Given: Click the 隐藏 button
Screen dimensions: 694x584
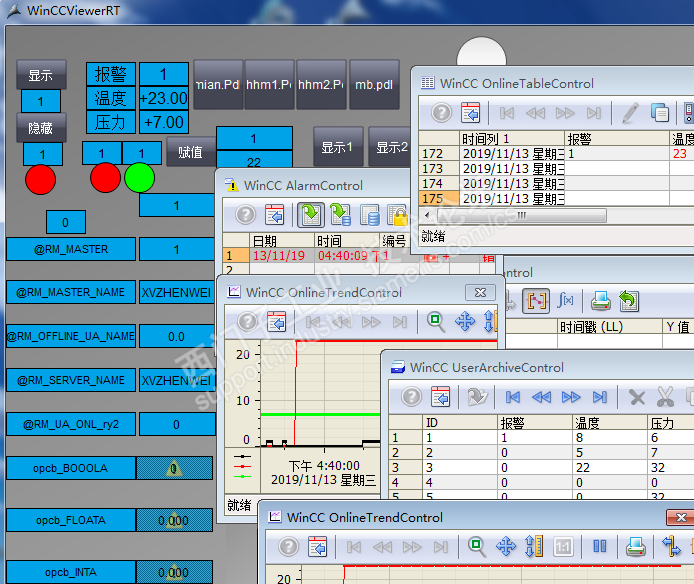Looking at the screenshot, I should tap(41, 128).
